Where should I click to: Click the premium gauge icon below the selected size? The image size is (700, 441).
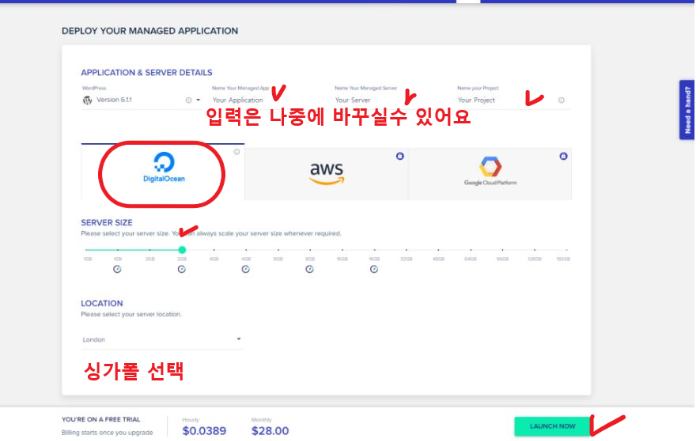[182, 269]
